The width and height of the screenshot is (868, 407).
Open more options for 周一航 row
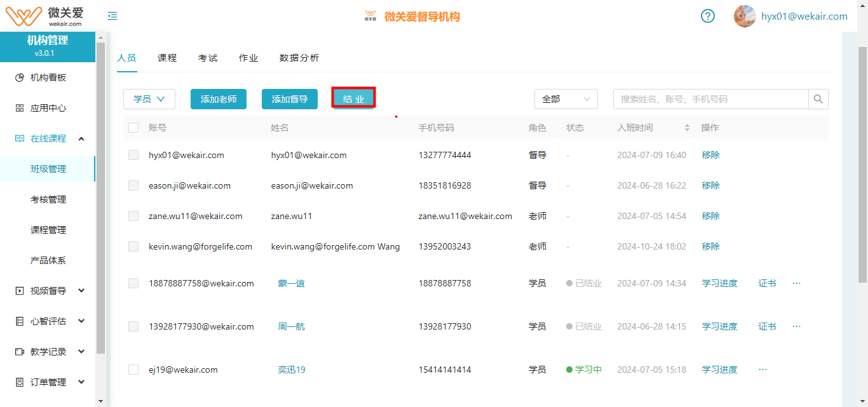[x=796, y=326]
